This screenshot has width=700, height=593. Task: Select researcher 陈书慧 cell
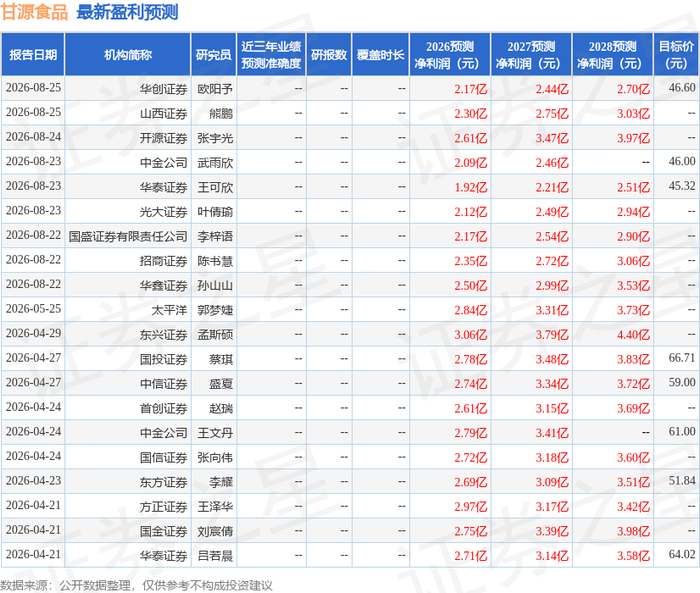pyautogui.click(x=215, y=261)
